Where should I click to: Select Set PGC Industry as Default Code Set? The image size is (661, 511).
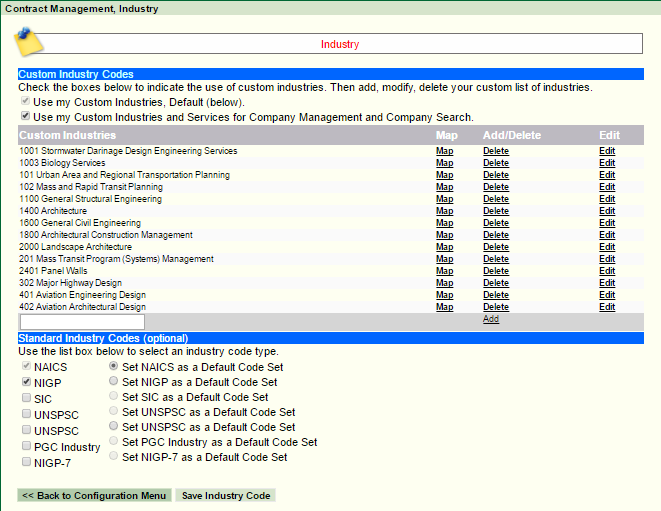click(114, 442)
